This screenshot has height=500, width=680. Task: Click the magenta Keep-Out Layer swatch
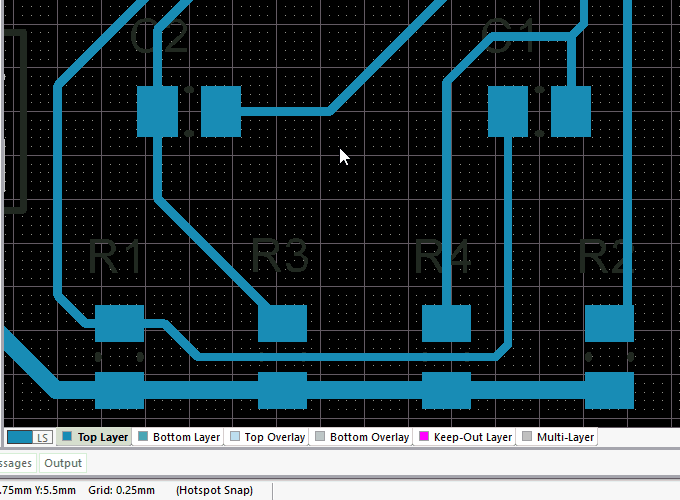[424, 437]
